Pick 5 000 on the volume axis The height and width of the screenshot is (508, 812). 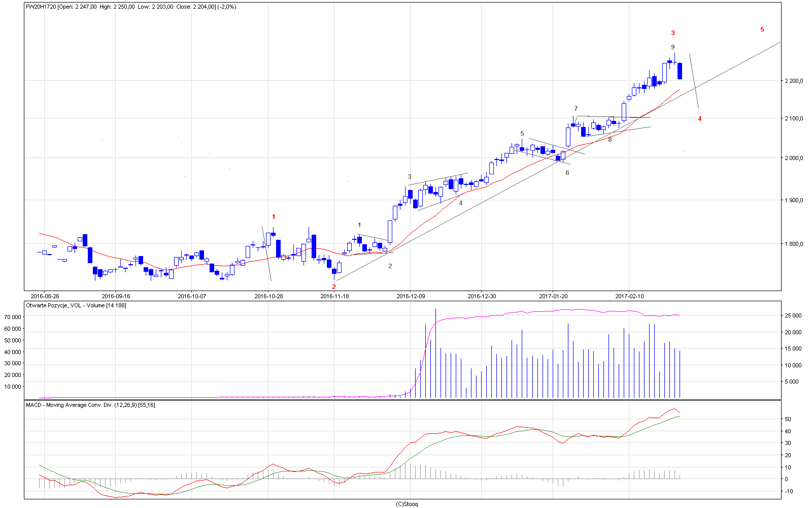[x=792, y=382]
